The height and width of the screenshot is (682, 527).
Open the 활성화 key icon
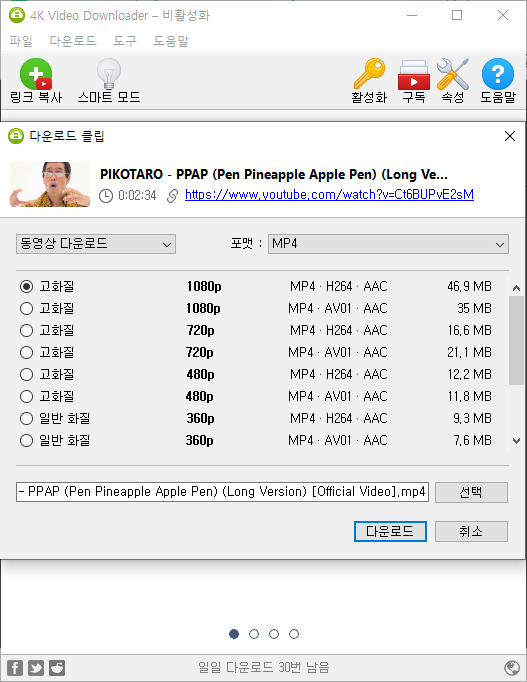click(369, 74)
